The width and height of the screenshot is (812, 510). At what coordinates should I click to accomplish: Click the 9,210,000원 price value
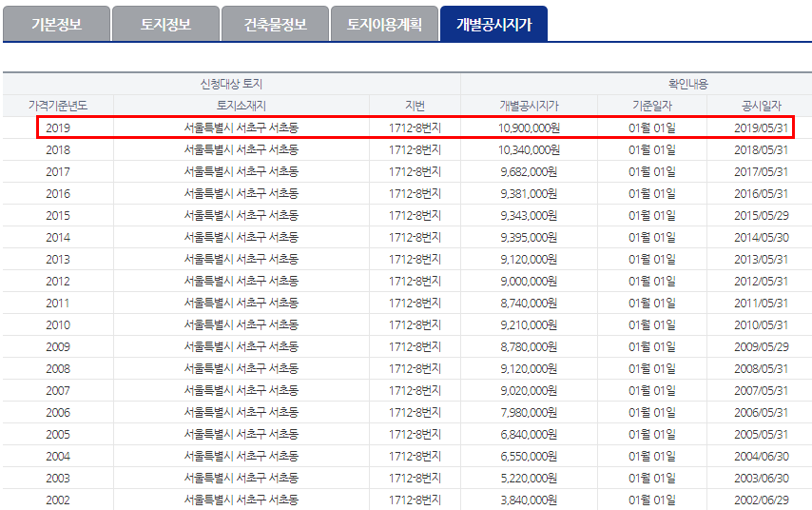point(529,325)
